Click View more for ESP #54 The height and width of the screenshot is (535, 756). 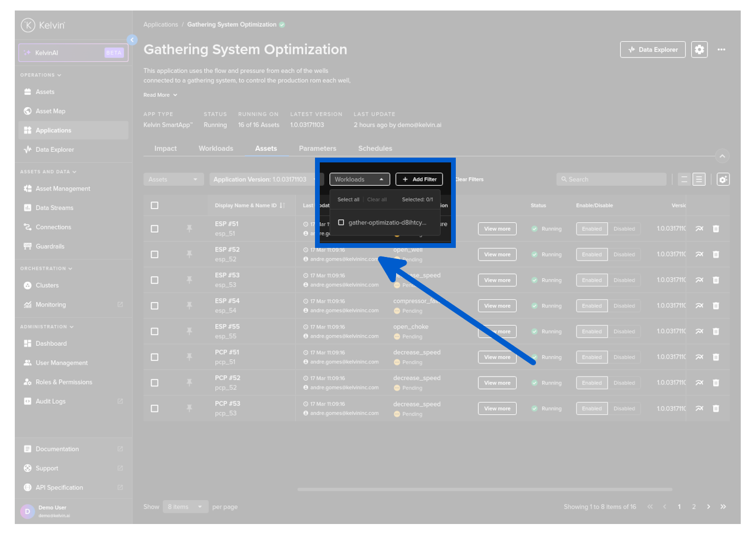pos(497,306)
